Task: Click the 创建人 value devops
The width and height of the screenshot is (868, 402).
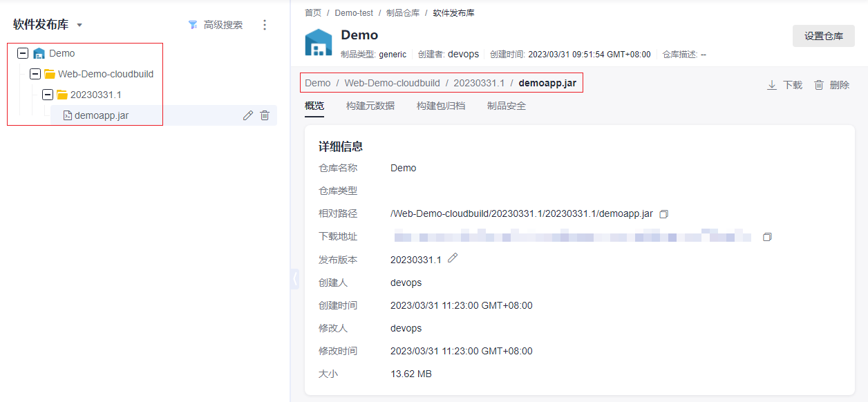Action: tap(406, 283)
